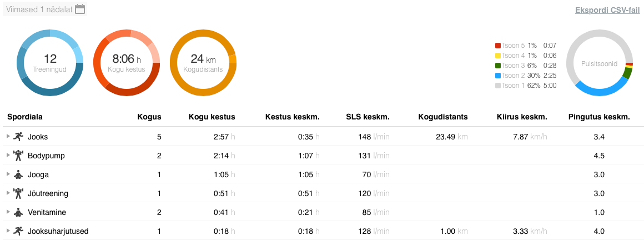Screen dimensions: 644x240
Task: Open the calendar date range picker icon
Action: pyautogui.click(x=80, y=9)
